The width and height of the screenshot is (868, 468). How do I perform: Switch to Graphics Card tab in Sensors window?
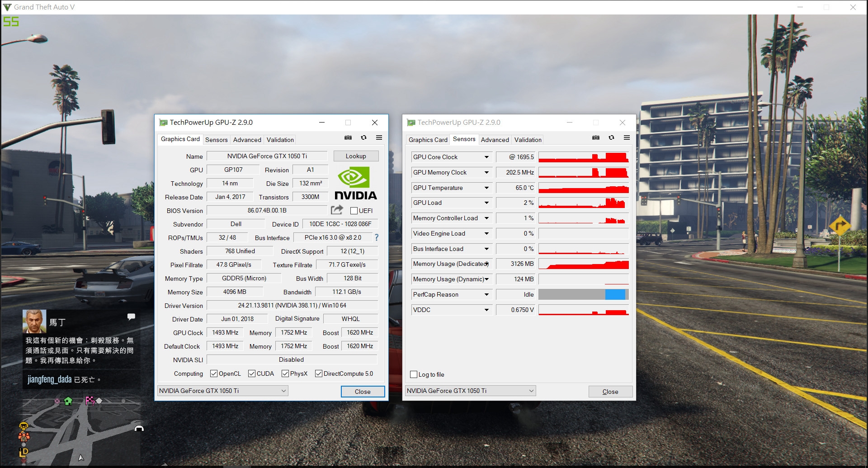(428, 140)
